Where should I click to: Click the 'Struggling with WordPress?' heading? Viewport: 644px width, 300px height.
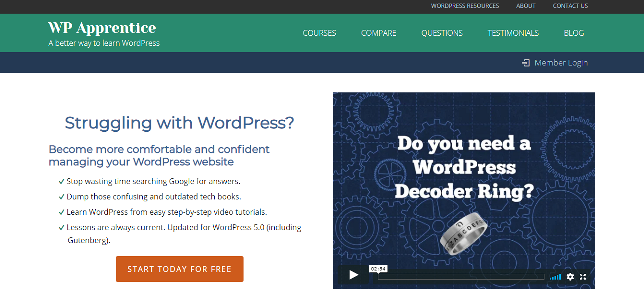(179, 123)
